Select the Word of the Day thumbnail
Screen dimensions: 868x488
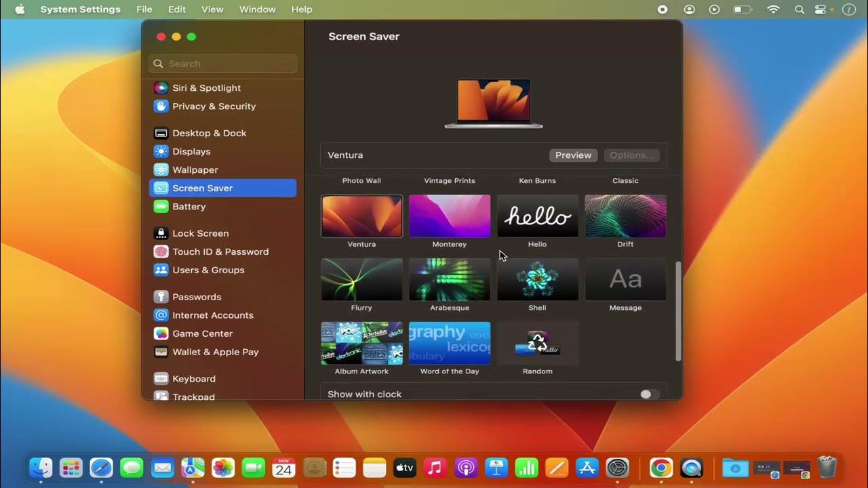pyautogui.click(x=450, y=343)
